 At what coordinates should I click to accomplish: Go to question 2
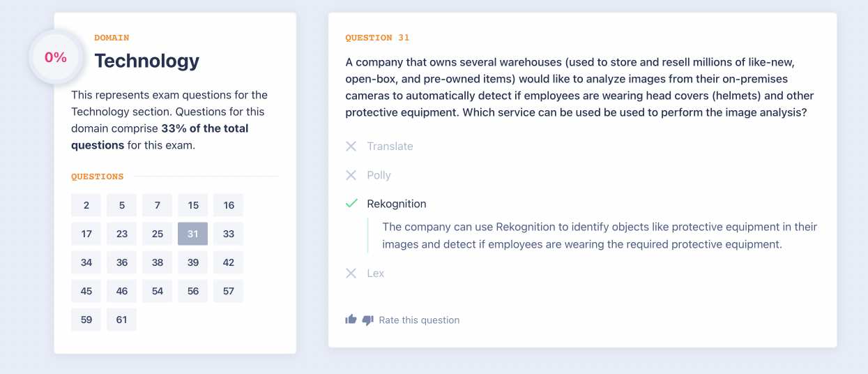(x=86, y=205)
